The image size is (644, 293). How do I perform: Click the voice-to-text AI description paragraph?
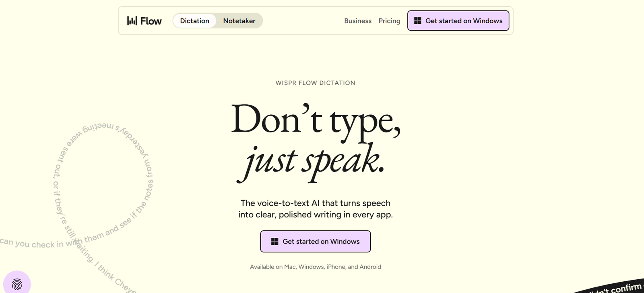click(316, 209)
